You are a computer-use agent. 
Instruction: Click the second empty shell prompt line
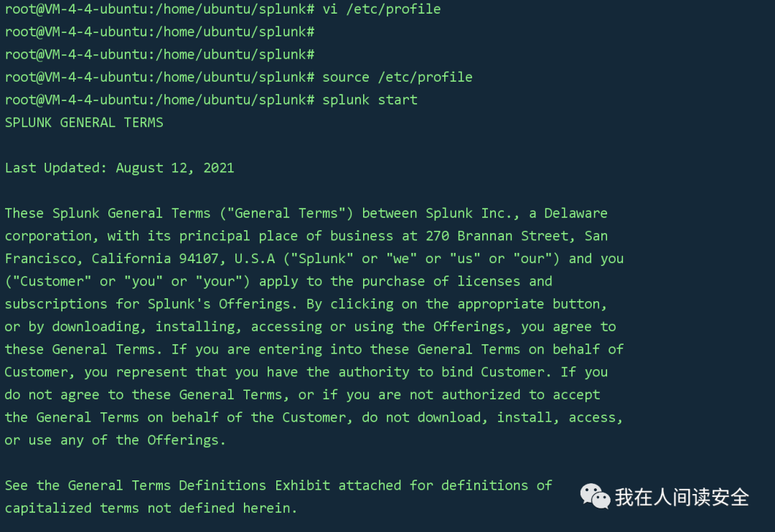tap(159, 54)
